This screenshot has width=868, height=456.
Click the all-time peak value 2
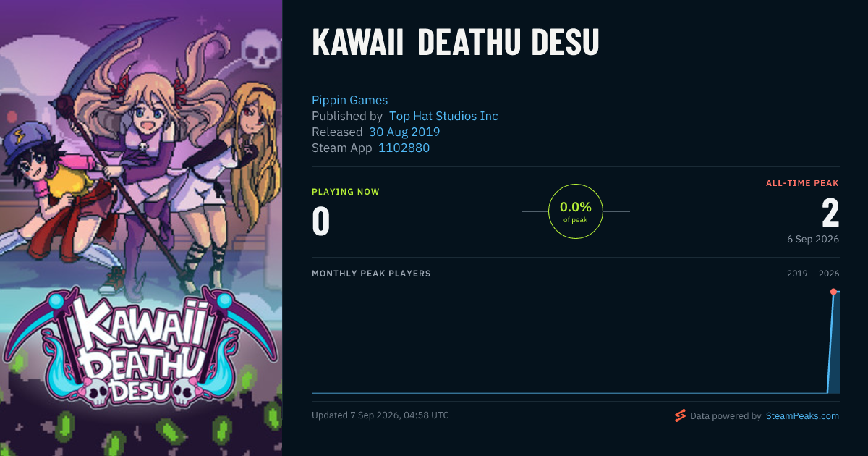point(830,214)
